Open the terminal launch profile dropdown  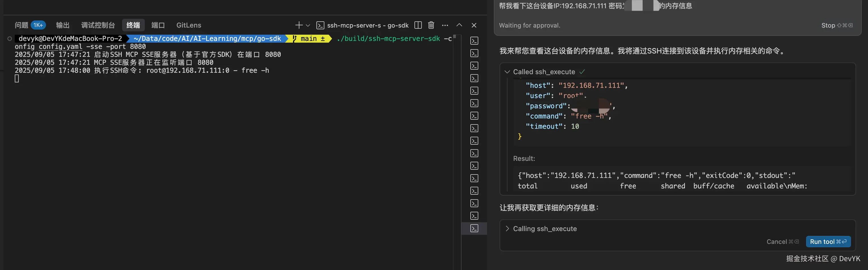308,25
